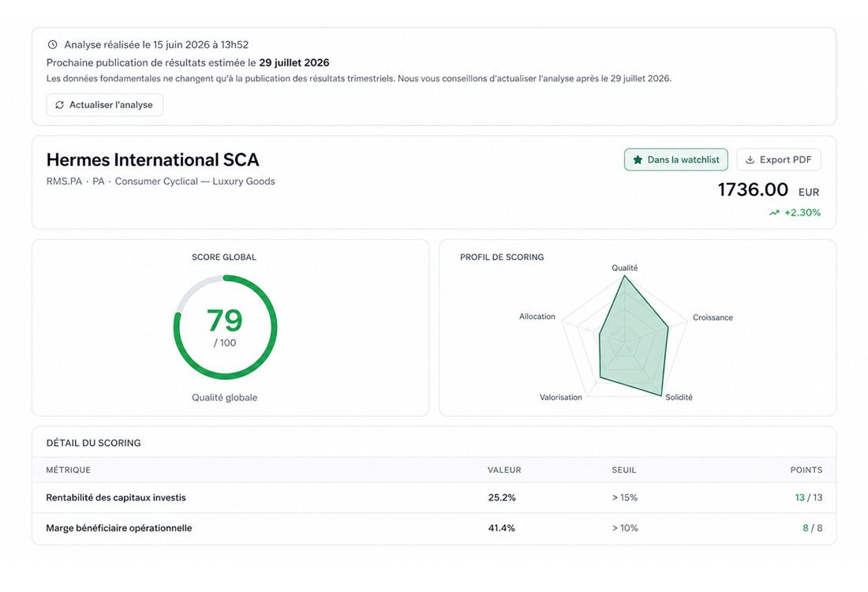The width and height of the screenshot is (868, 592).
Task: Click the Qualité globale caption
Action: (225, 398)
